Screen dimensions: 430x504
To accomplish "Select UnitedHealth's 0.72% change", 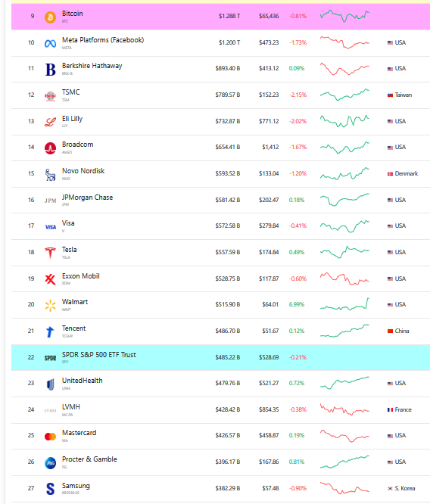I will point(297,383).
